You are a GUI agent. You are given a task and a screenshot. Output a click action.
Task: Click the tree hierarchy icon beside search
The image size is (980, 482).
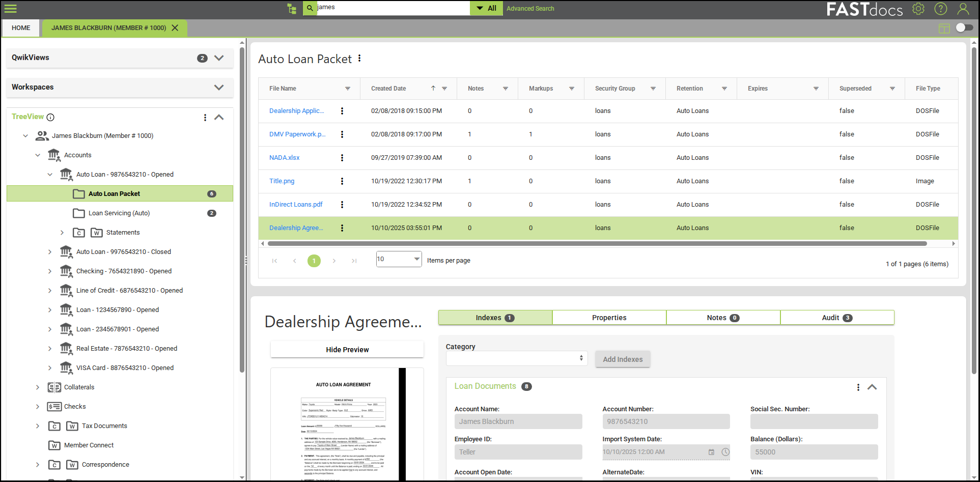pos(292,9)
